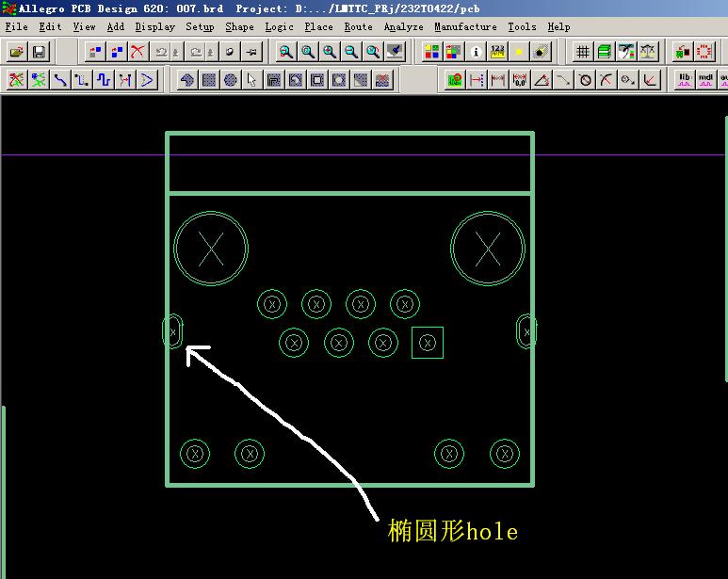Click the Zoom Previous magnifier icon
728x579 pixels.
click(373, 52)
